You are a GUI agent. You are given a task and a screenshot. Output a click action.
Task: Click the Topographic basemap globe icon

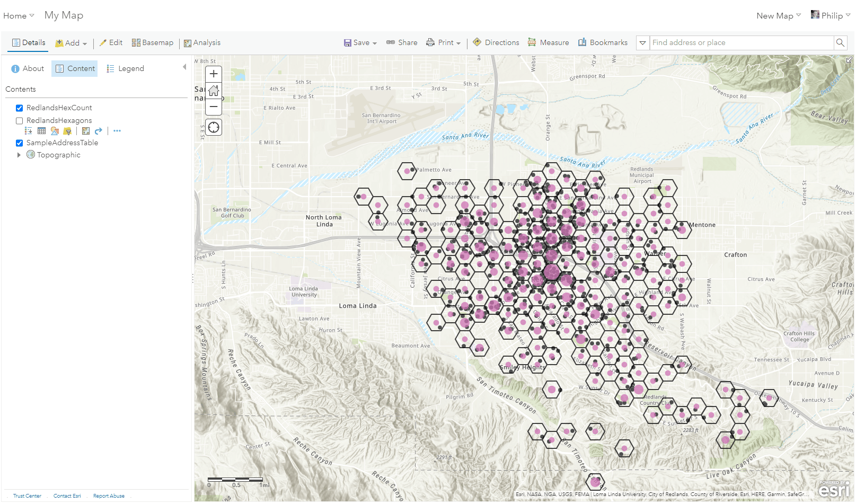31,155
